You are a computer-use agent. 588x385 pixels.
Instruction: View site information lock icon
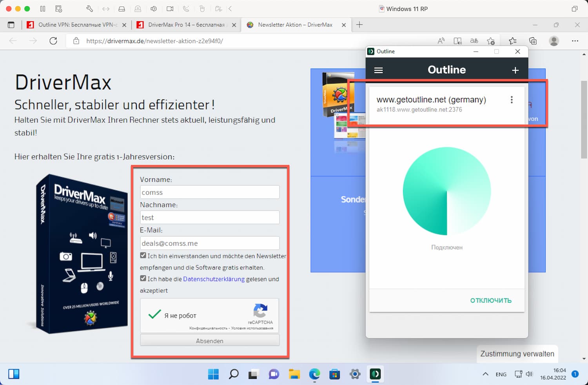click(76, 41)
